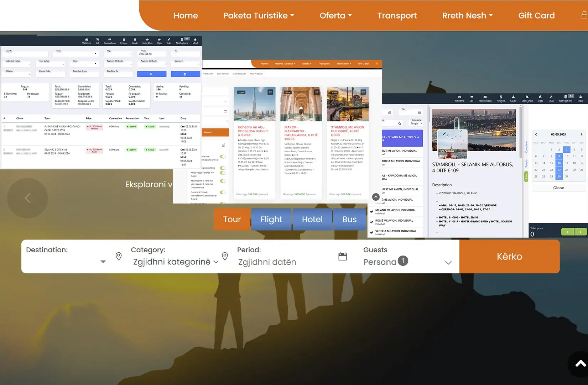Viewport: 588px width, 385px height.
Task: Expand the Guests Persona chevron
Action: [x=448, y=263]
